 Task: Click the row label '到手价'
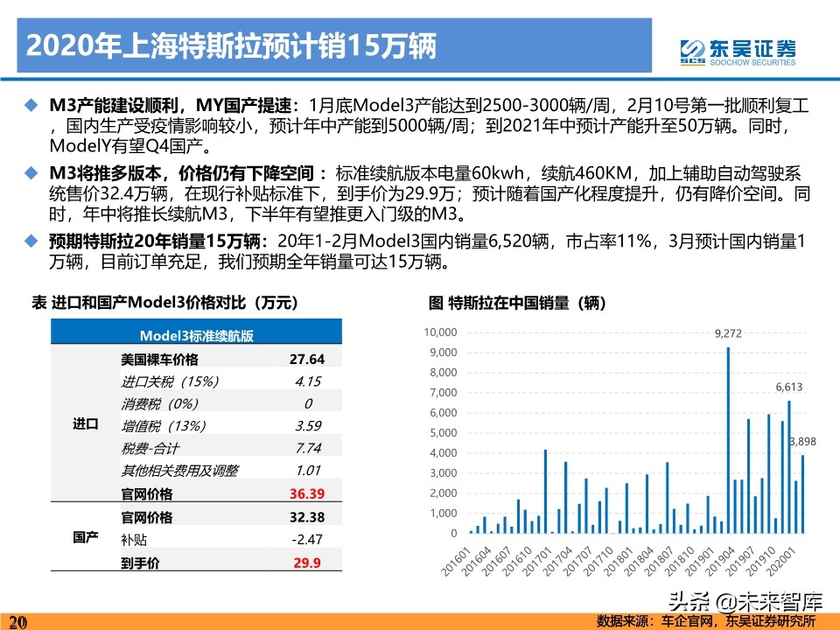[140, 563]
